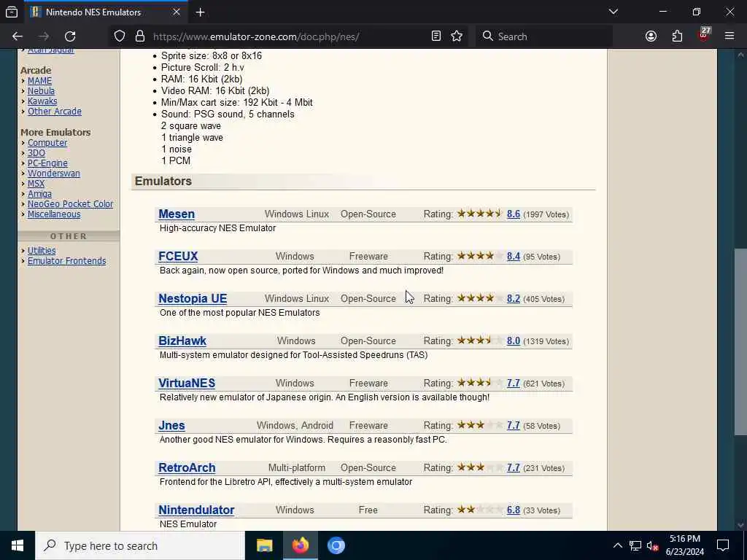Click Mesen's 8.6 rating link
This screenshot has height=560, width=747.
click(x=513, y=214)
